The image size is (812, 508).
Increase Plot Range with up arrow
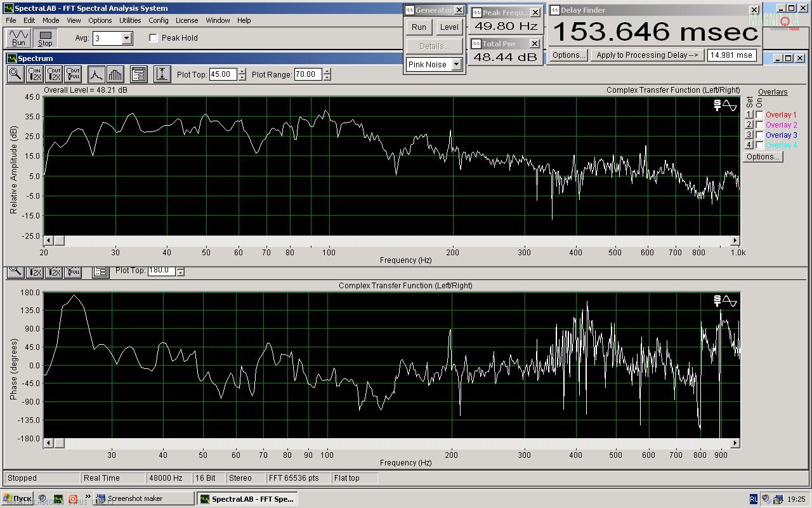click(x=327, y=71)
